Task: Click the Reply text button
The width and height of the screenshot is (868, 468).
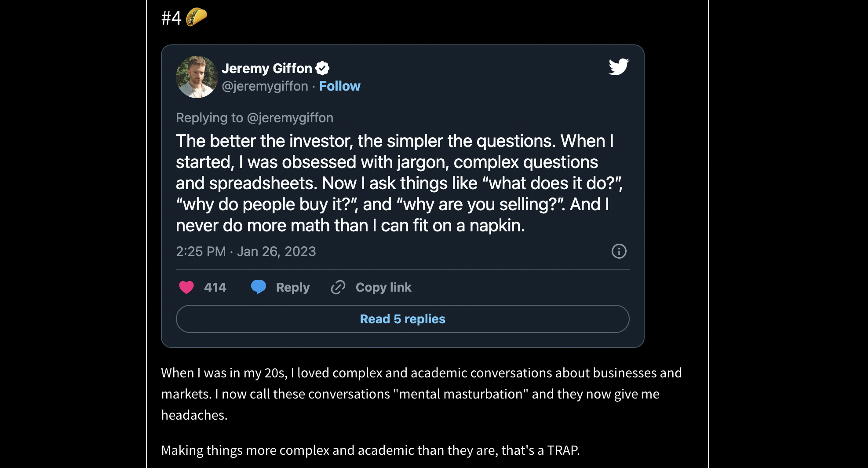Action: 293,287
